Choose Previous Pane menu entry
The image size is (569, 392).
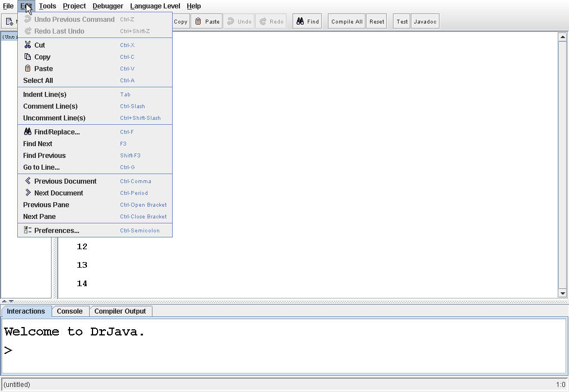click(x=95, y=204)
